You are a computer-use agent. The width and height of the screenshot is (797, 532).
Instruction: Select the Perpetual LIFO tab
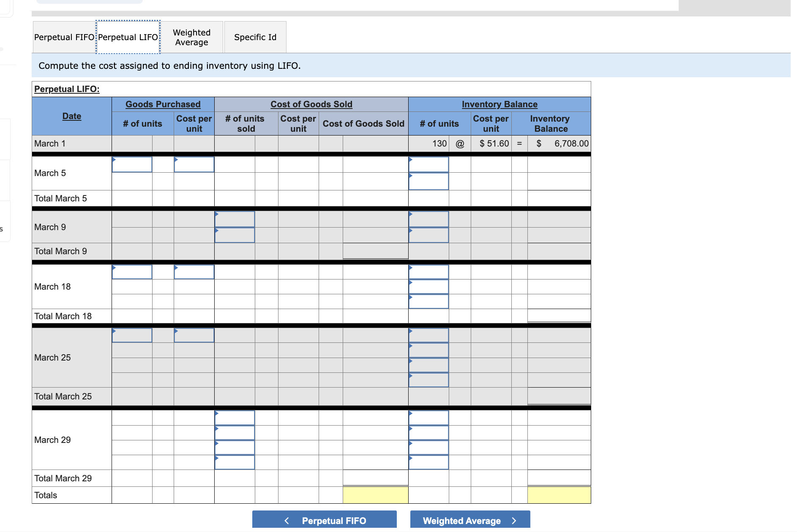click(x=128, y=37)
